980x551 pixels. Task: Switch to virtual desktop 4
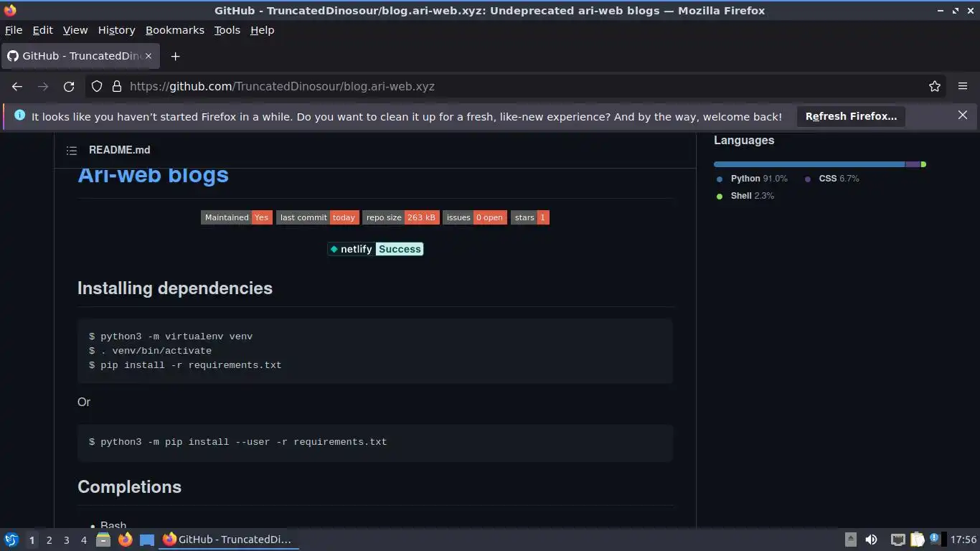[x=83, y=540]
